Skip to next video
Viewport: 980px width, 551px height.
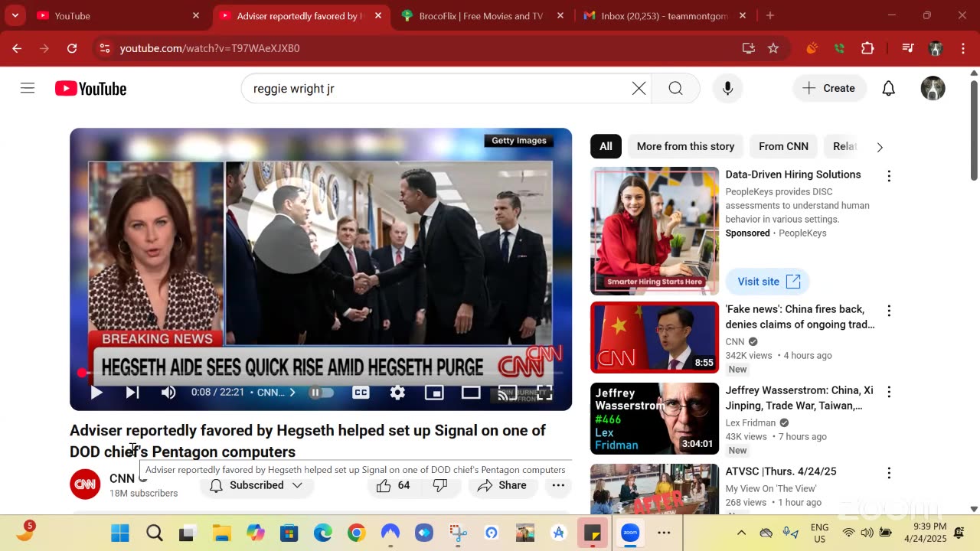click(x=132, y=393)
